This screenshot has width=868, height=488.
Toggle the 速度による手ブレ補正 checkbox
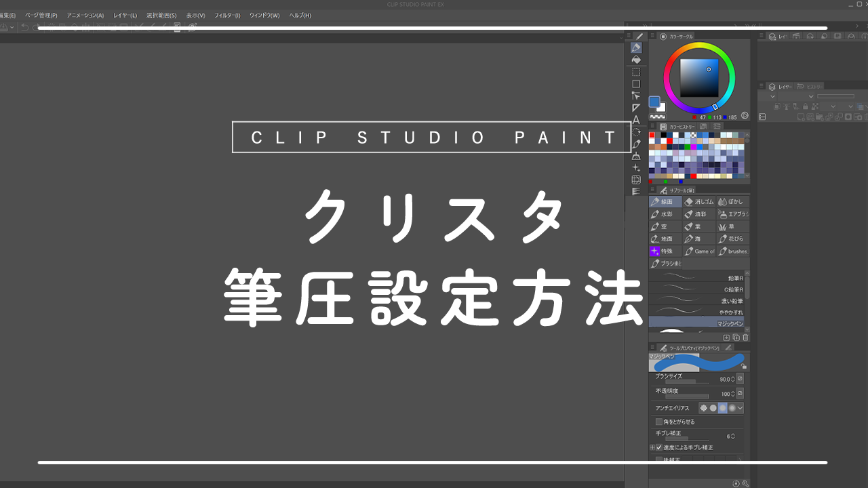pos(659,447)
